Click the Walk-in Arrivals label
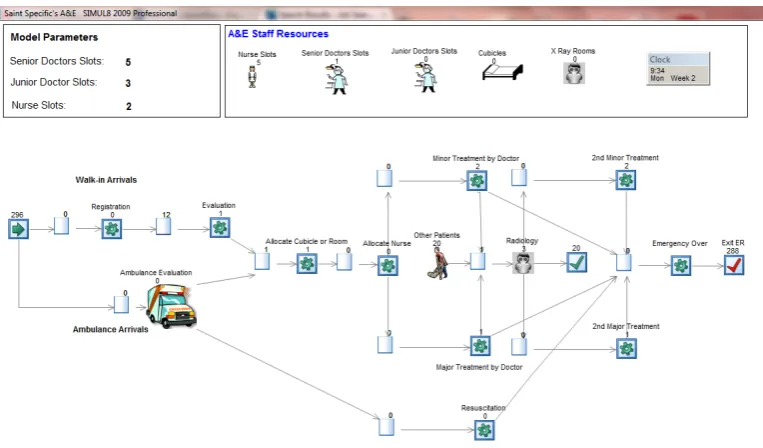Image resolution: width=763 pixels, height=448 pixels. pyautogui.click(x=106, y=179)
